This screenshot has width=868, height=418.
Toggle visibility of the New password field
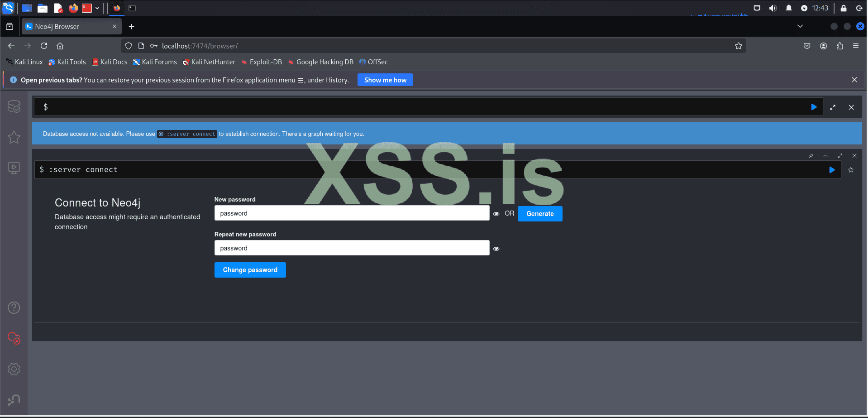point(496,214)
